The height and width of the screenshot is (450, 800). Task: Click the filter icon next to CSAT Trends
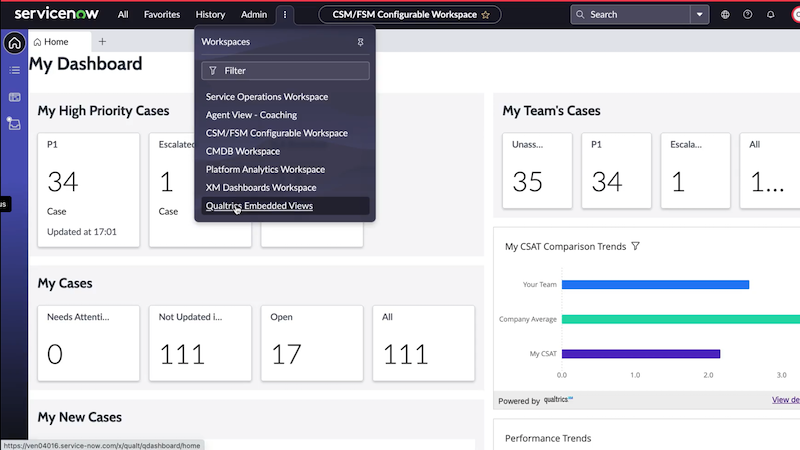pyautogui.click(x=635, y=246)
